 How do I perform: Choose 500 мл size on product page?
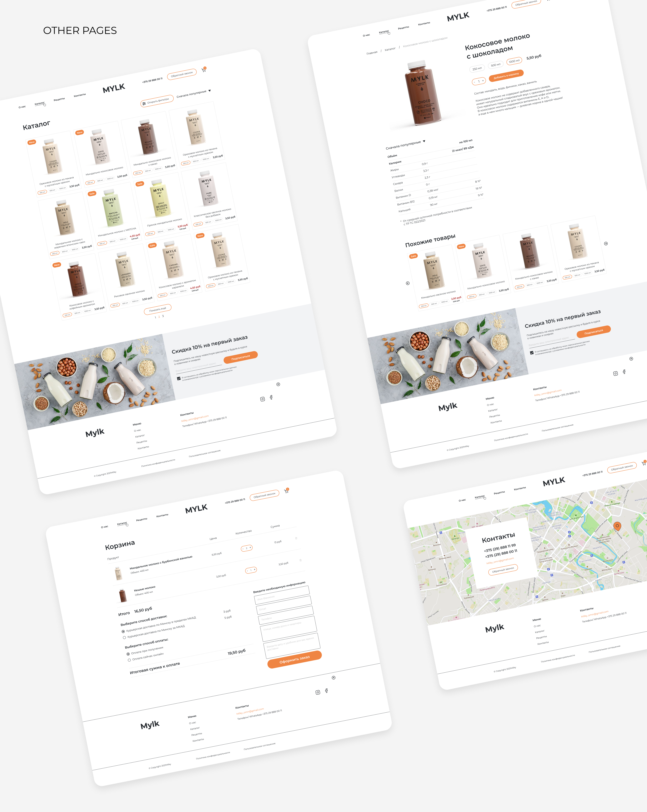(x=496, y=65)
